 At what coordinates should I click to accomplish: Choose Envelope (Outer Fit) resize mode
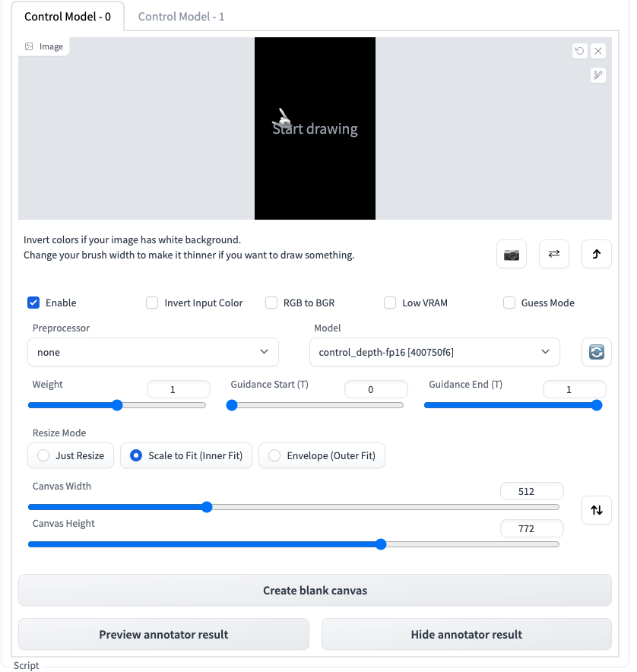[x=322, y=455]
